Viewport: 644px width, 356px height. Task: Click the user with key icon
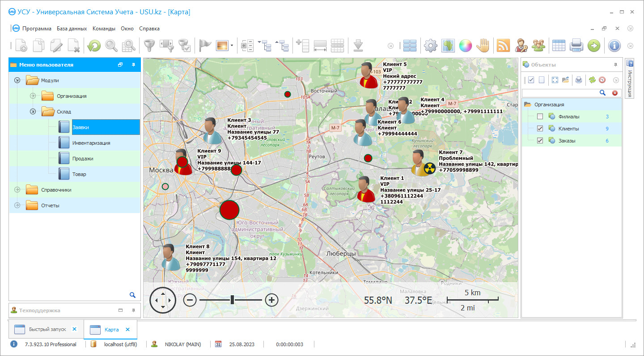(x=521, y=45)
